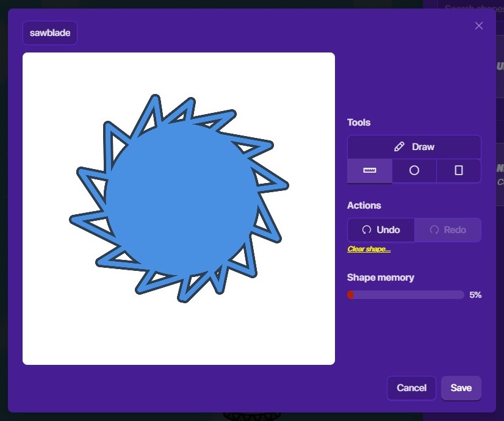This screenshot has height=421, width=504.
Task: Undo the last drawing action
Action: click(381, 230)
